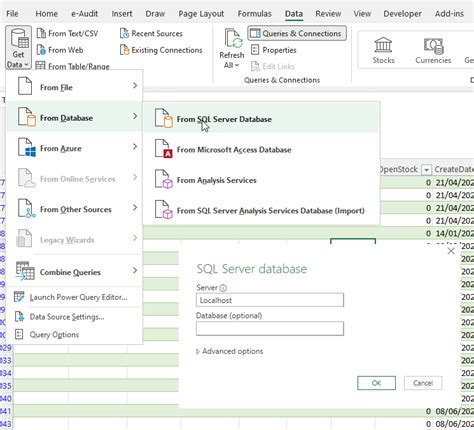Viewport: 474px width, 430px height.
Task: Expand Advanced options in SQL dialog
Action: [x=230, y=351]
